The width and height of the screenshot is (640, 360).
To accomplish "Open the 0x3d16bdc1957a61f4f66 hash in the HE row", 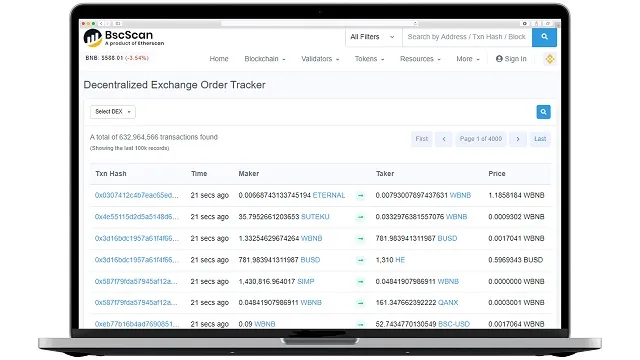I will tap(137, 260).
